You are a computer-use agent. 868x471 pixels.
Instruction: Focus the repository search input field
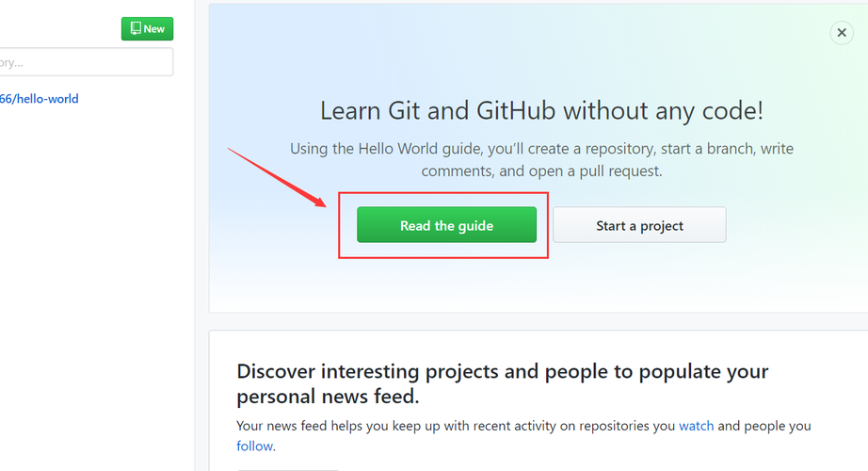tap(87, 62)
